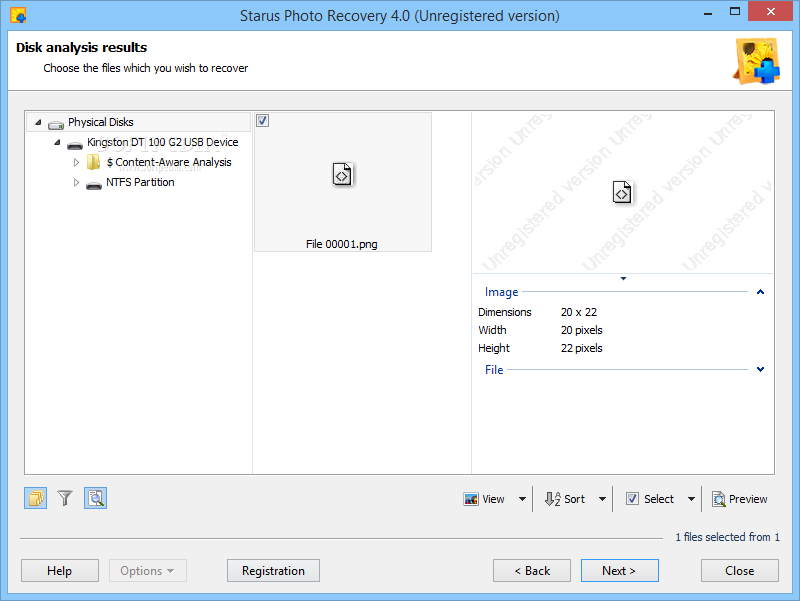Click the Preview magnifier page icon
Screen dimensions: 800x601
tap(718, 499)
